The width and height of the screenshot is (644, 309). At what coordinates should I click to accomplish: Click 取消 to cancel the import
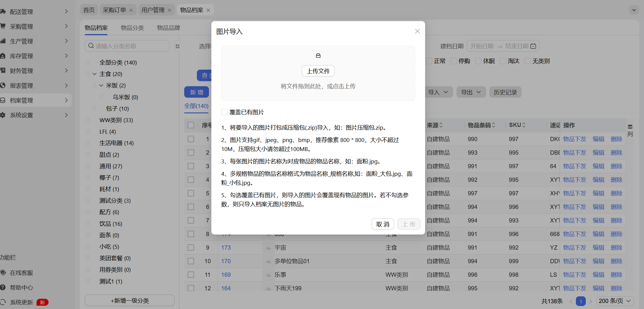tap(383, 224)
